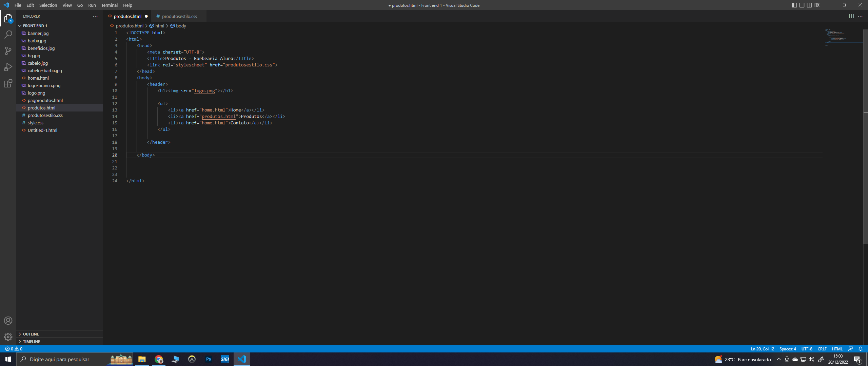Image resolution: width=868 pixels, height=366 pixels.
Task: Switch to the produtosestilo.css tab
Action: (179, 16)
